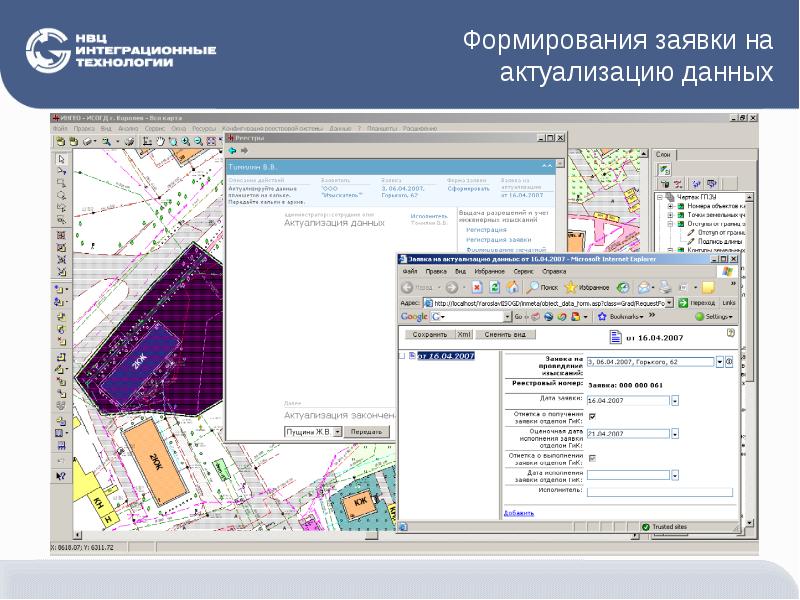The height and width of the screenshot is (600, 800).
Task: Select the arrow pointer tool in left toolbar
Action: [61, 159]
